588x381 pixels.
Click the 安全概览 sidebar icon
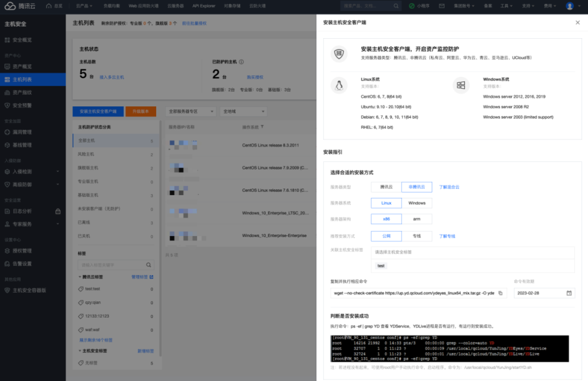(x=7, y=40)
